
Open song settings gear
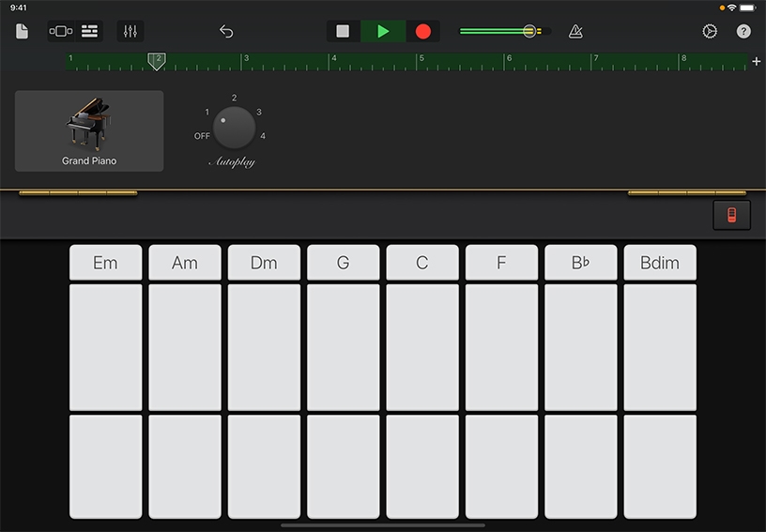710,31
